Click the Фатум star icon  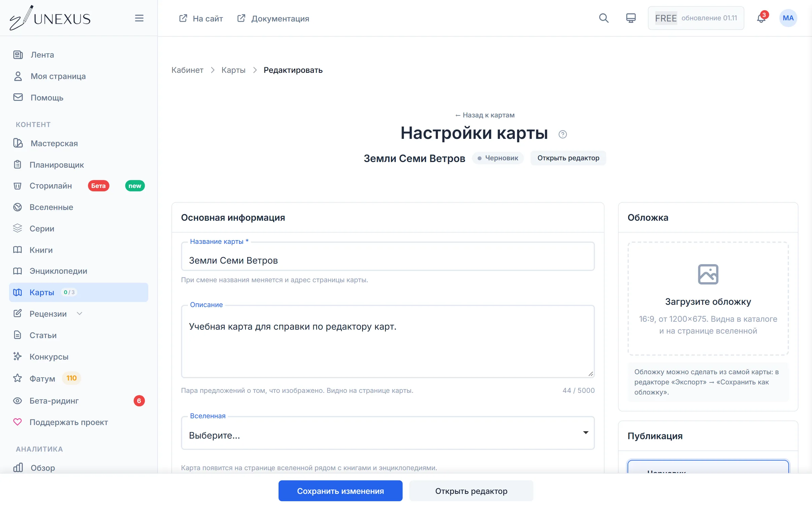pos(18,378)
